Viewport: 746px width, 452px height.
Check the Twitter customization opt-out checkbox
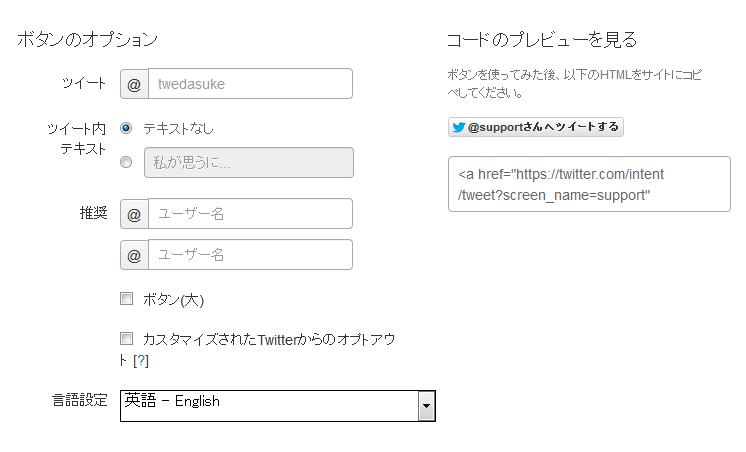click(126, 339)
